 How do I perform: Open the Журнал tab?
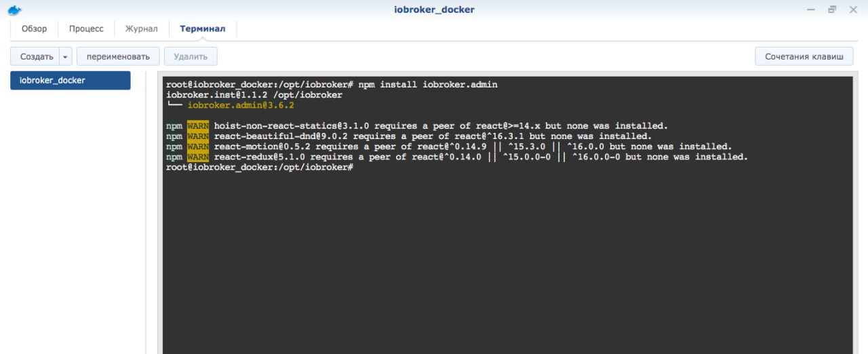142,28
